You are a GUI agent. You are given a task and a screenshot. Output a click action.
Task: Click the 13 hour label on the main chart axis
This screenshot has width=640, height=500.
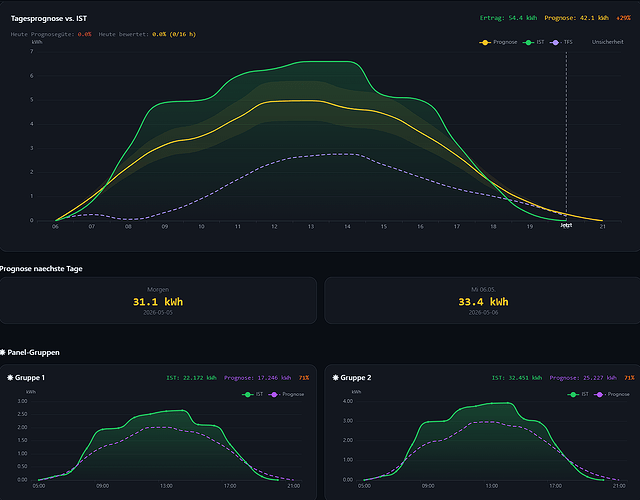tap(311, 227)
